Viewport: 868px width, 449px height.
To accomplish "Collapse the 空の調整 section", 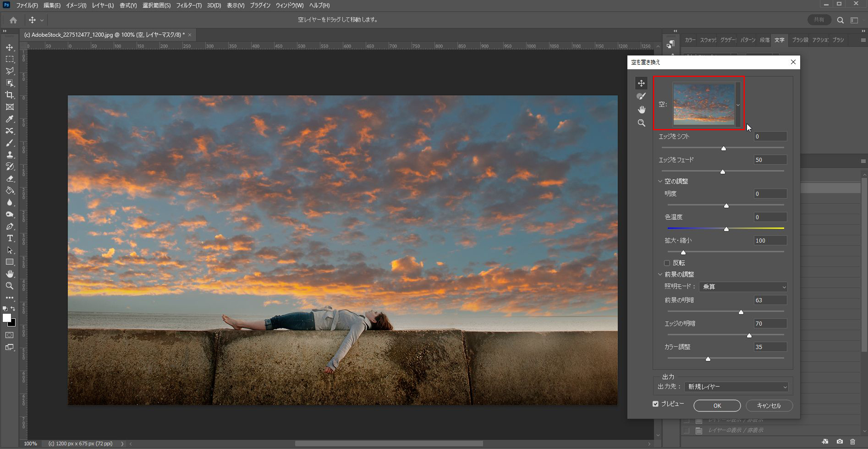I will 660,182.
